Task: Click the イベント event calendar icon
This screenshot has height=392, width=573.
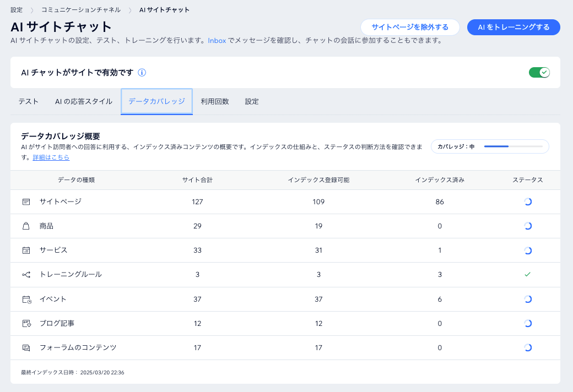Action: 25,299
